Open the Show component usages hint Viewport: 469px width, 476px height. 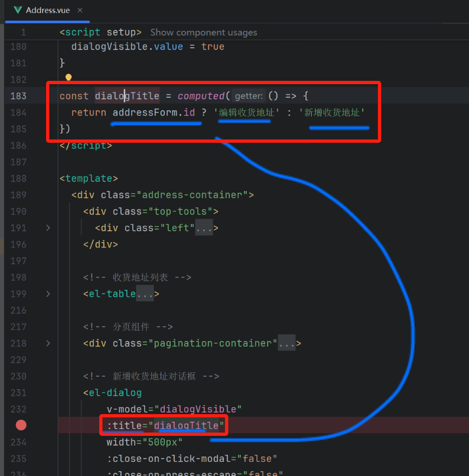tap(203, 33)
